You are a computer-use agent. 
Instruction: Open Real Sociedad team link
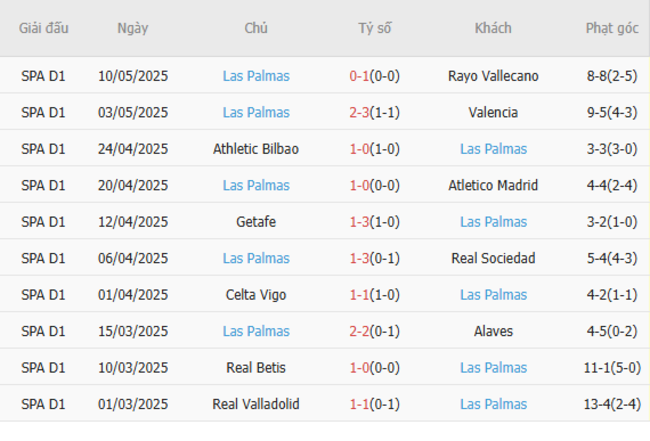pyautogui.click(x=493, y=258)
